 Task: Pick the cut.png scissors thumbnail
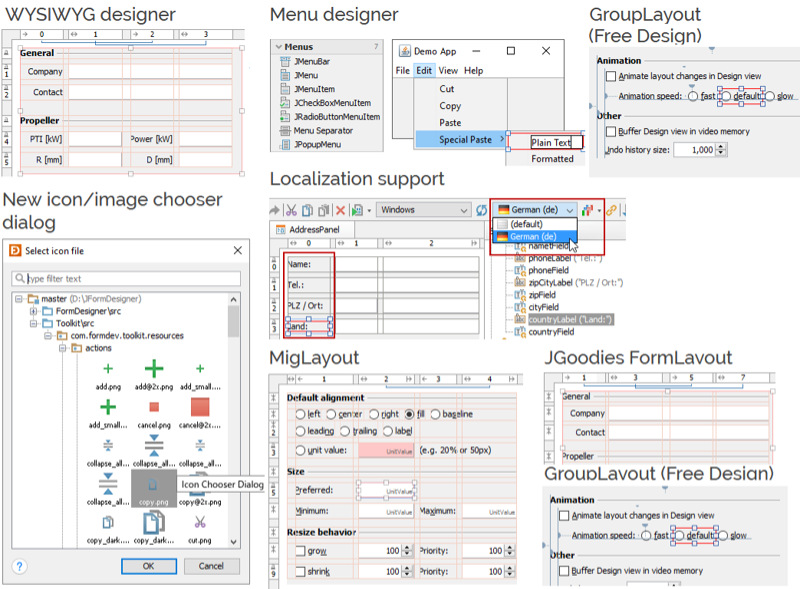click(200, 522)
